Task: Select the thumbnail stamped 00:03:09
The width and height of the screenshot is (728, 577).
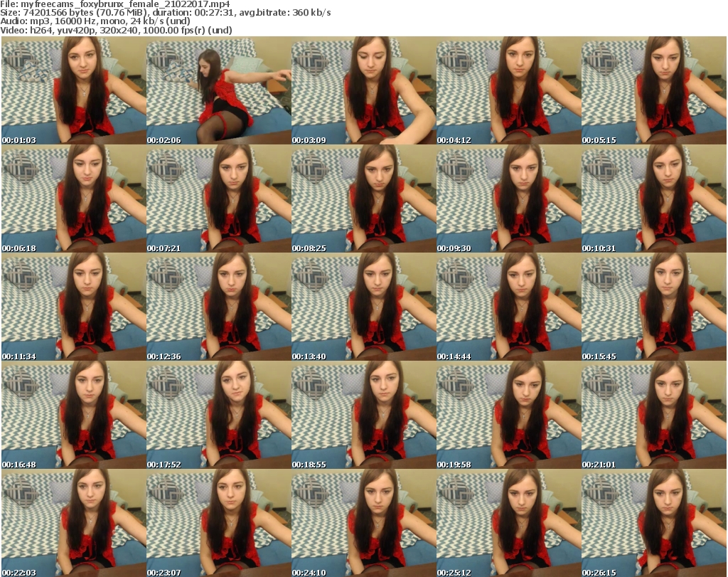Action: tap(364, 90)
